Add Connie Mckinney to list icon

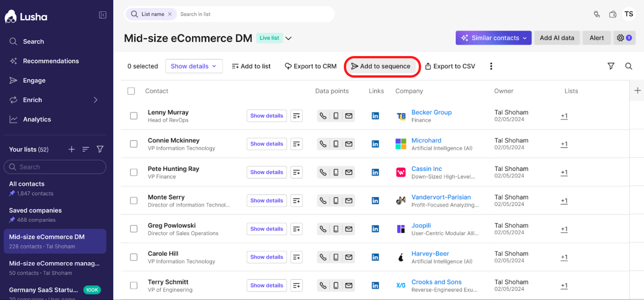coord(296,144)
